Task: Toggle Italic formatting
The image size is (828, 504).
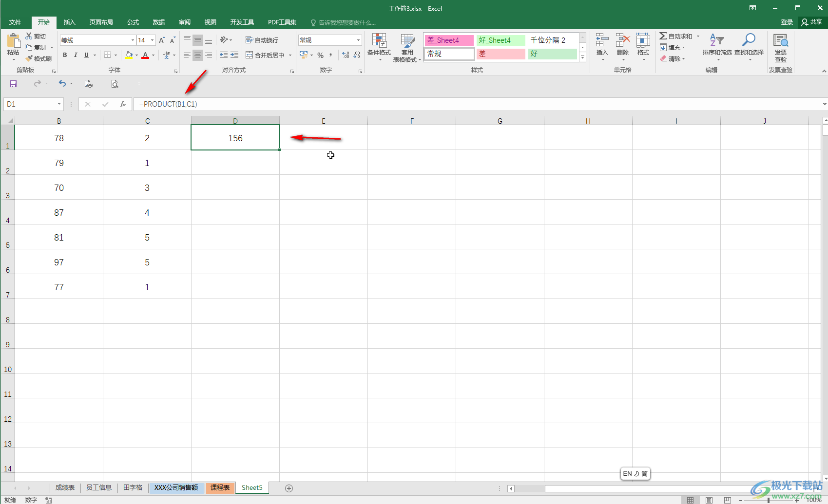Action: pos(76,55)
